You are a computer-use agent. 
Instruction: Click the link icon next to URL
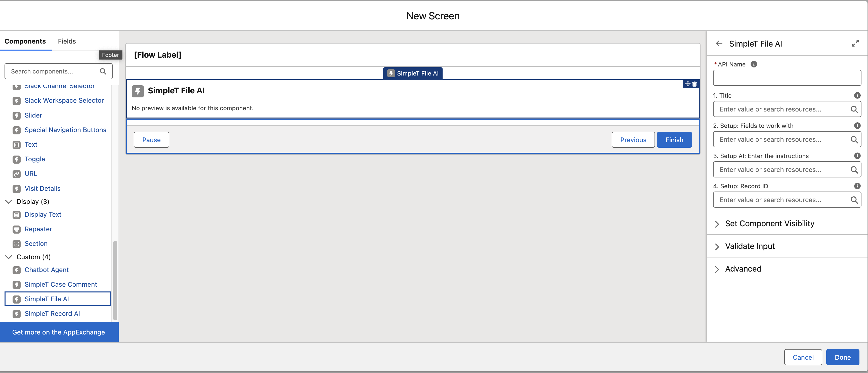click(x=17, y=174)
